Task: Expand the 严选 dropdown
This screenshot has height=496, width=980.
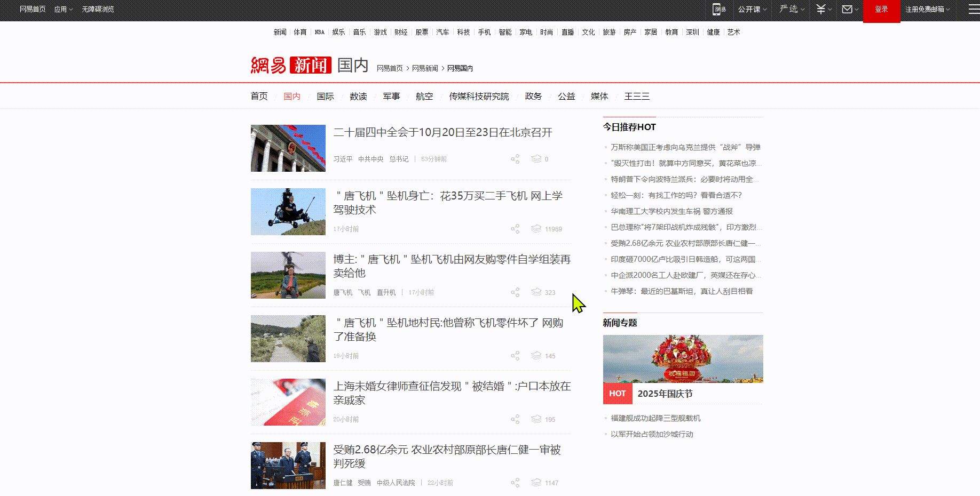Action: tap(792, 9)
